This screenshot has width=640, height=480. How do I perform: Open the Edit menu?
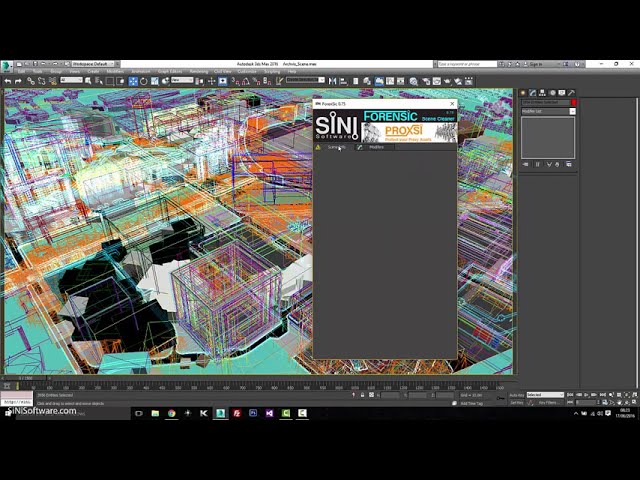pyautogui.click(x=21, y=71)
